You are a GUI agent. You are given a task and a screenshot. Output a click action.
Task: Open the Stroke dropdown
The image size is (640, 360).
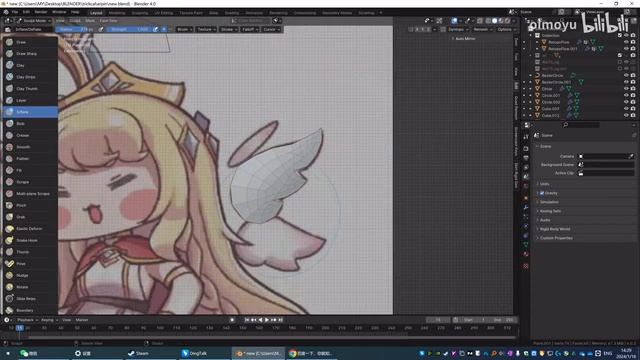pyautogui.click(x=228, y=29)
